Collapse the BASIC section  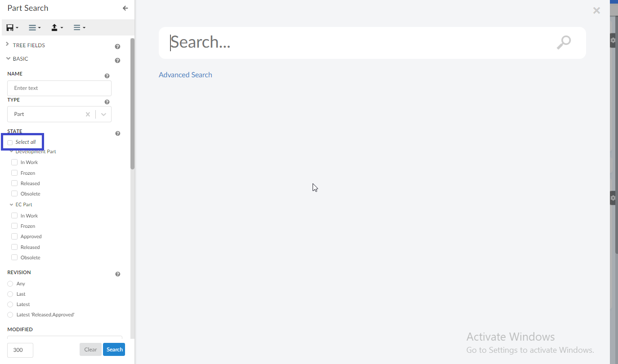[x=8, y=59]
